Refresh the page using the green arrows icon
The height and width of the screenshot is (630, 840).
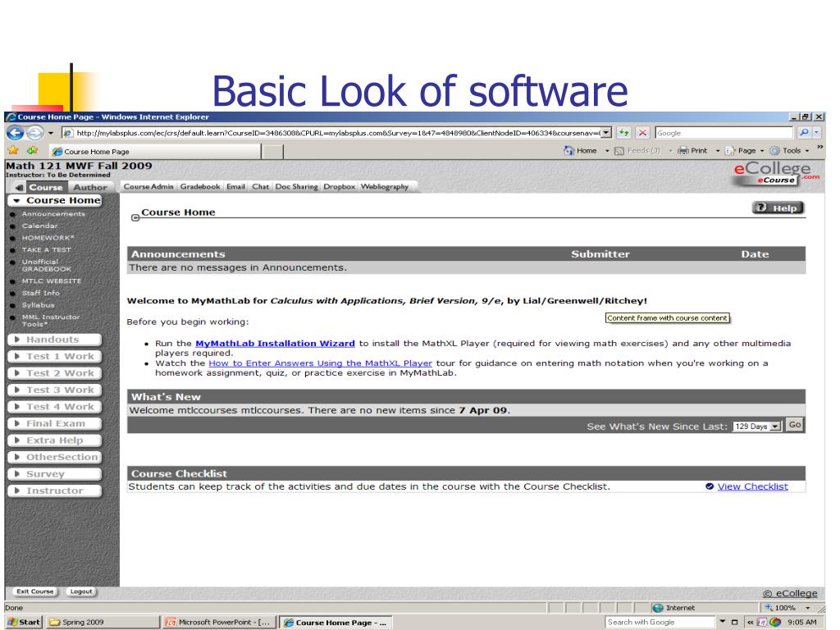(623, 132)
